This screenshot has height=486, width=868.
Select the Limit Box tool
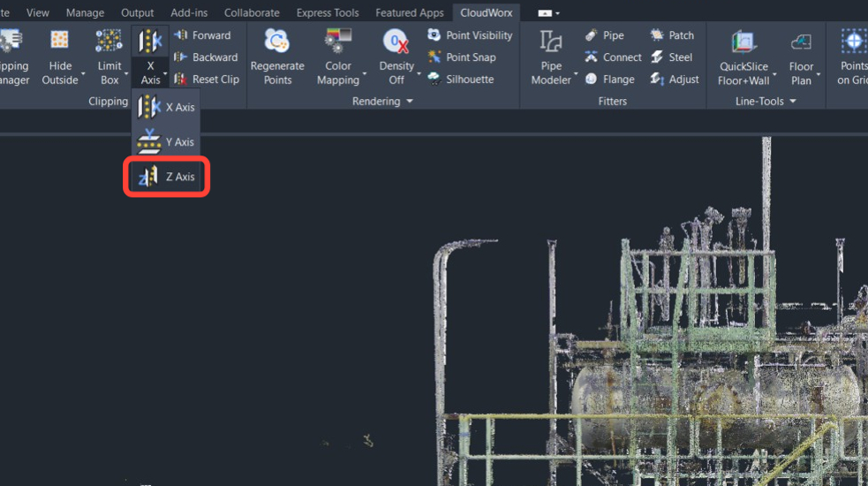tap(109, 57)
